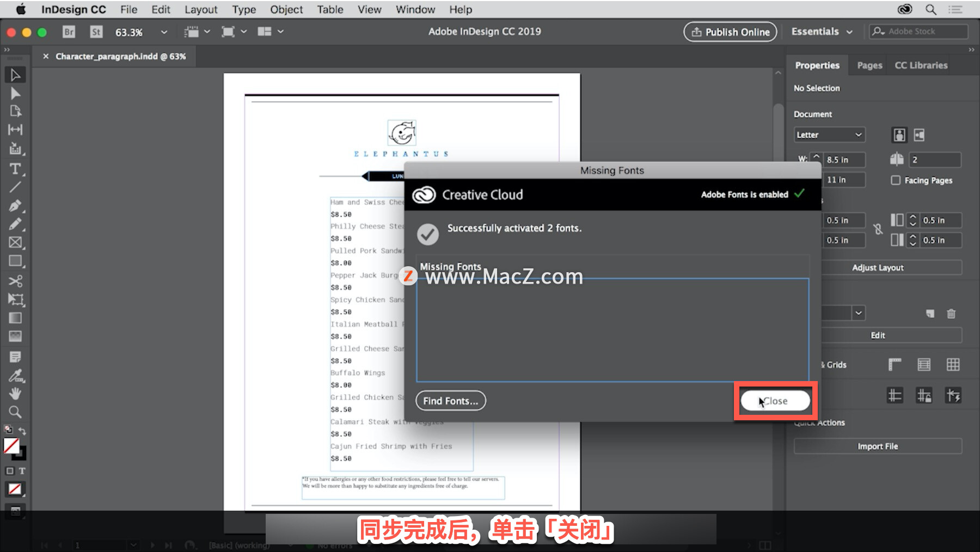The image size is (980, 552).
Task: Click the Adobe Stock search field
Action: pos(918,32)
